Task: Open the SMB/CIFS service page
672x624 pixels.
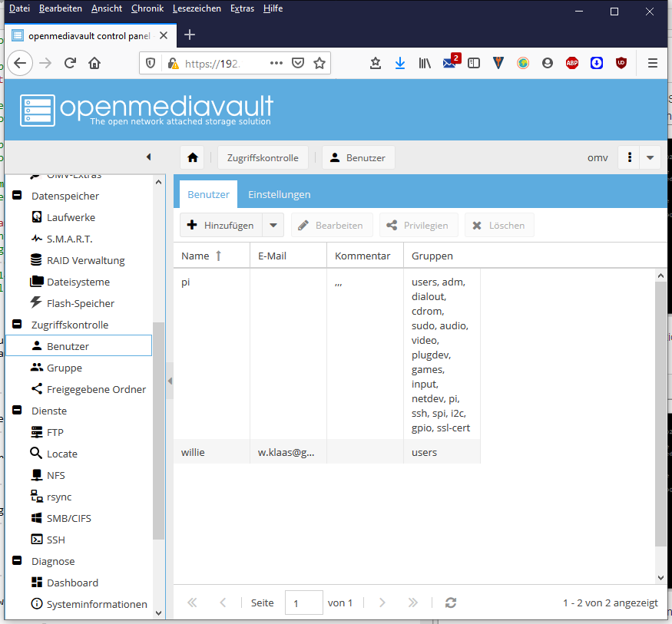Action: click(x=68, y=518)
